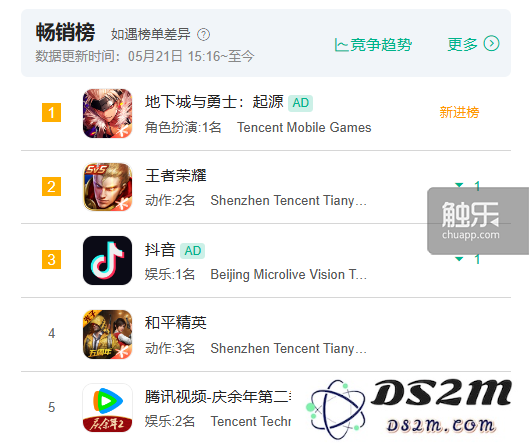The height and width of the screenshot is (443, 529).
Task: Click the circled arrow beside 更多
Action: pyautogui.click(x=491, y=44)
